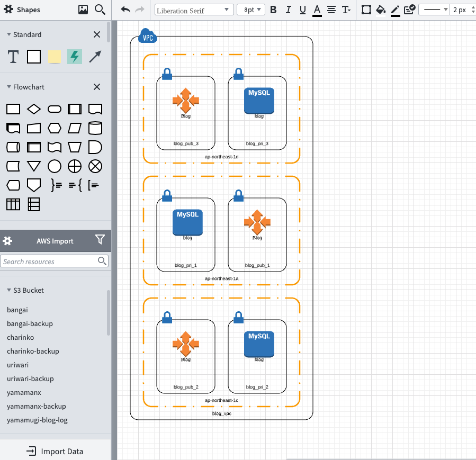Open the 8pt font size dropdown
476x460 pixels.
coord(251,10)
